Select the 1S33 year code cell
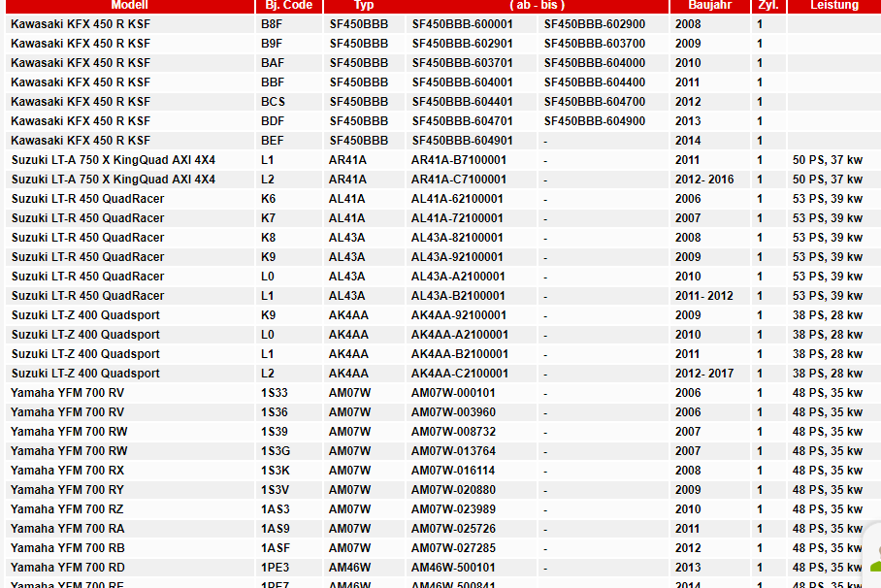The image size is (881, 588). (x=289, y=393)
